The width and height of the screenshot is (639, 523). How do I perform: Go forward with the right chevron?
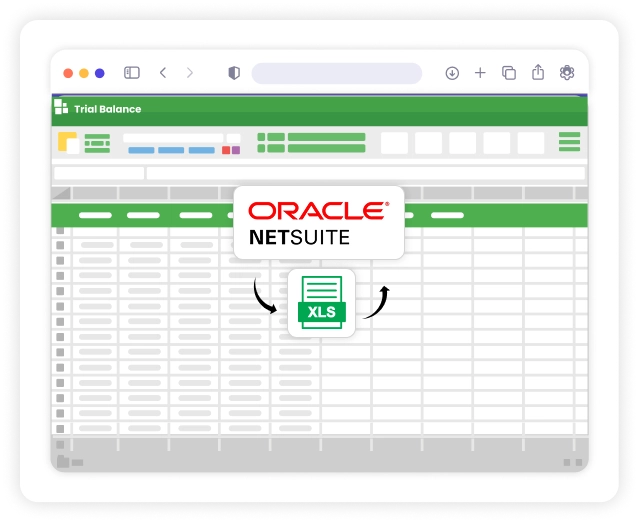point(189,73)
